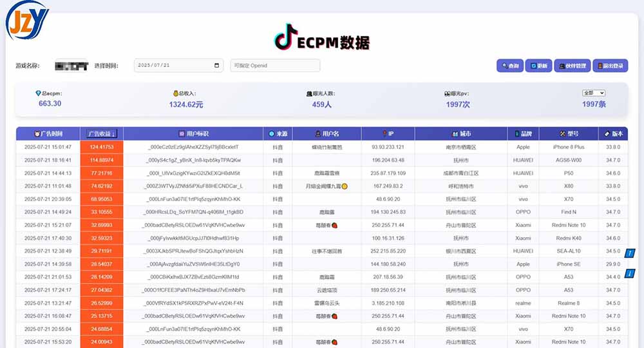Click the 广告时间 column header
The width and height of the screenshot is (644, 348).
coord(48,133)
